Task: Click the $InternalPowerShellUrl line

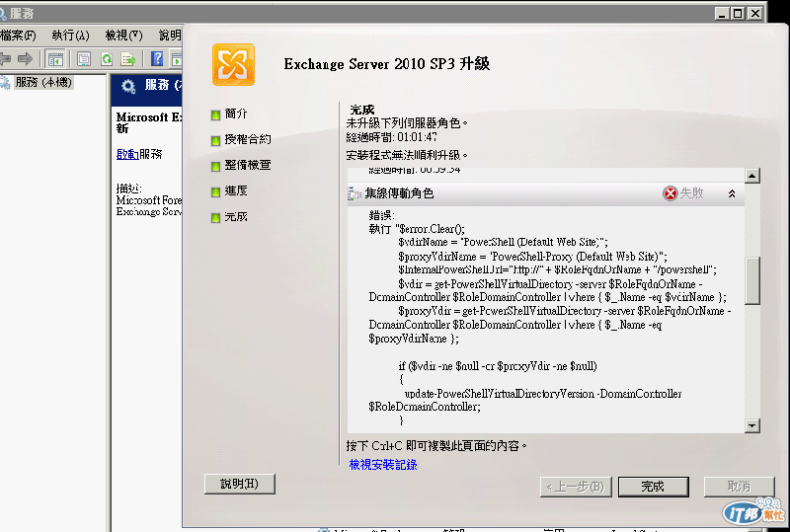Action: (557, 269)
